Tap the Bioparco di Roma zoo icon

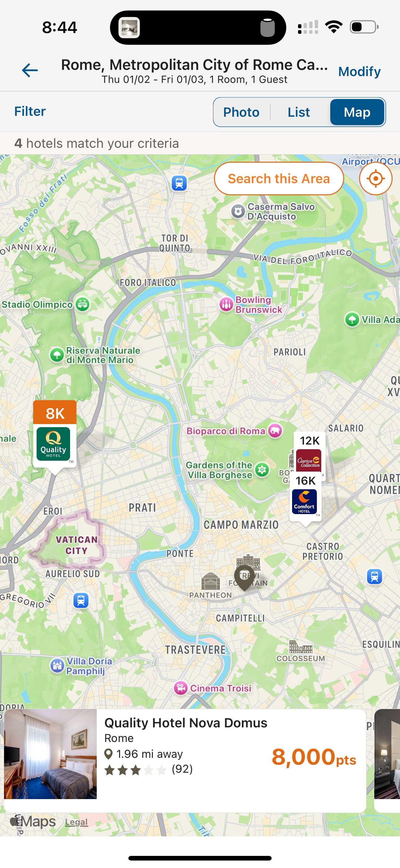(x=275, y=431)
